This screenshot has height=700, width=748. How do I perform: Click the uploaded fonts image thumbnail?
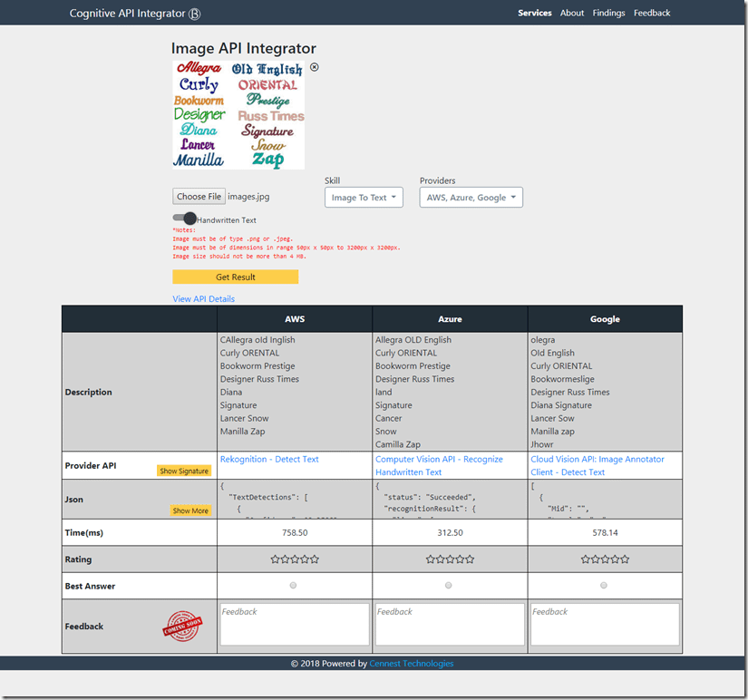click(x=238, y=115)
